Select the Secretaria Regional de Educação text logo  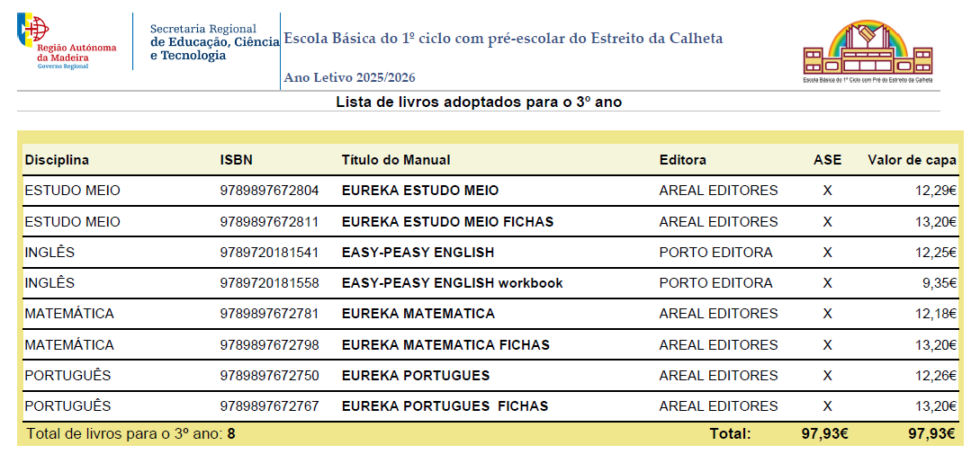coord(214,42)
